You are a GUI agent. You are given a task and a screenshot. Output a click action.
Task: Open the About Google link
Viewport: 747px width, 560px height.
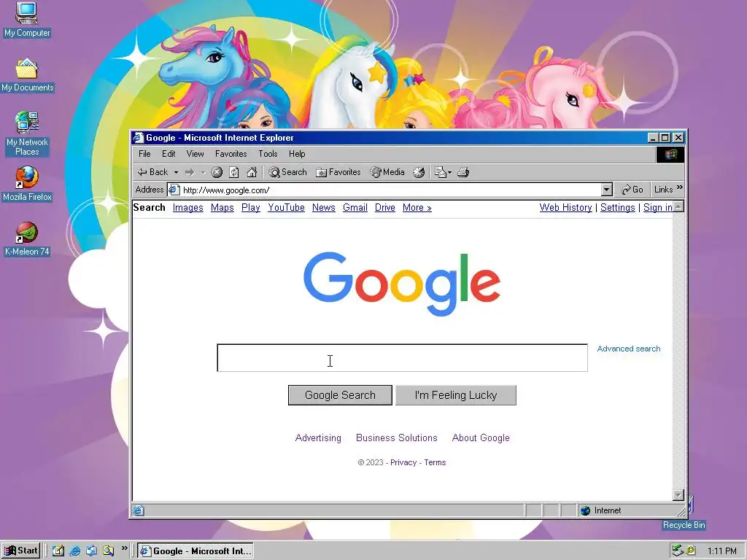coord(481,437)
